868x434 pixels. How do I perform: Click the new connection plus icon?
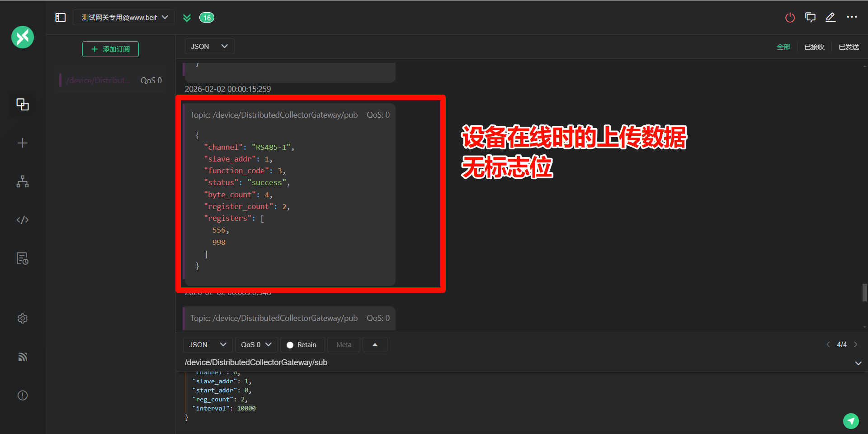23,143
